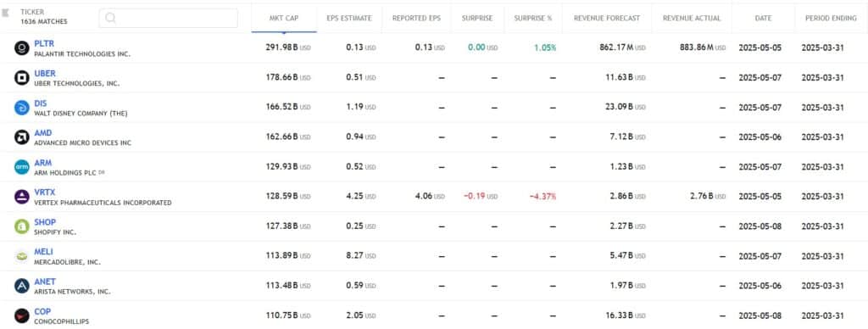868x329 pixels.
Task: Click PALANTIR TECHNOLOGIES INC. company name
Action: [82, 54]
